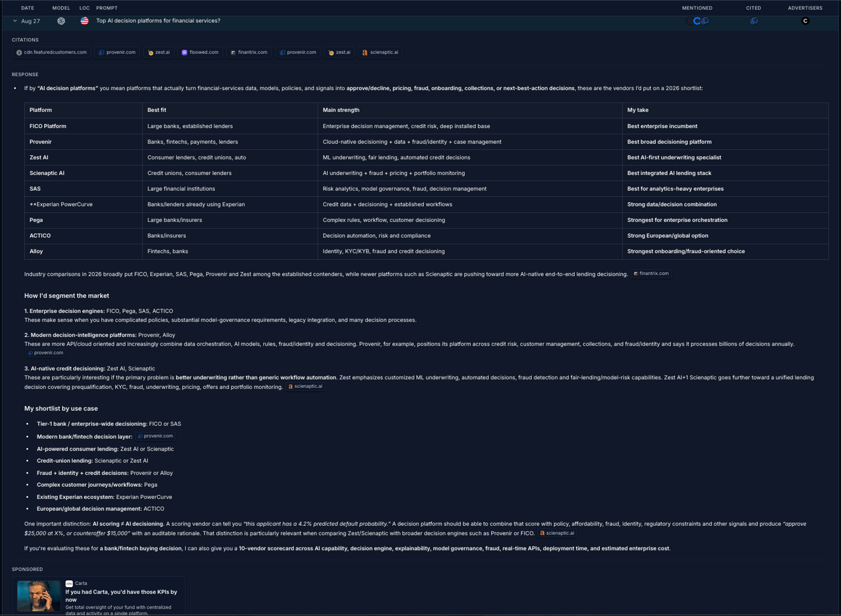
Task: Click the 'Large banks/insurers' cell
Action: tap(230, 220)
